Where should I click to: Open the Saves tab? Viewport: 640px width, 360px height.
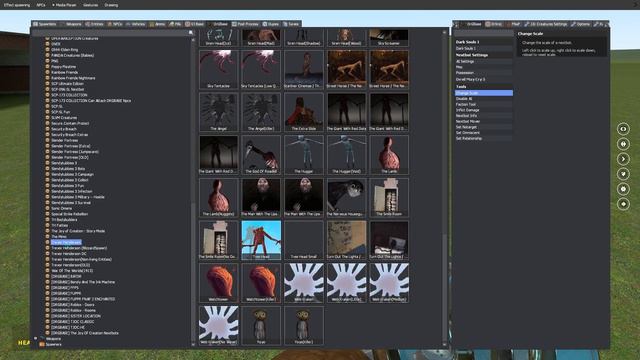point(291,24)
